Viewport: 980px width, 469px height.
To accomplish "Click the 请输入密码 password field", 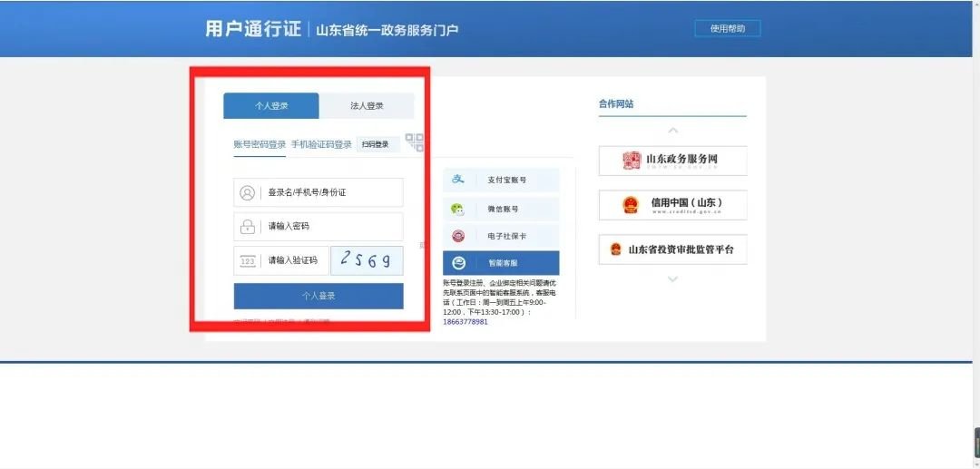I will pos(318,226).
